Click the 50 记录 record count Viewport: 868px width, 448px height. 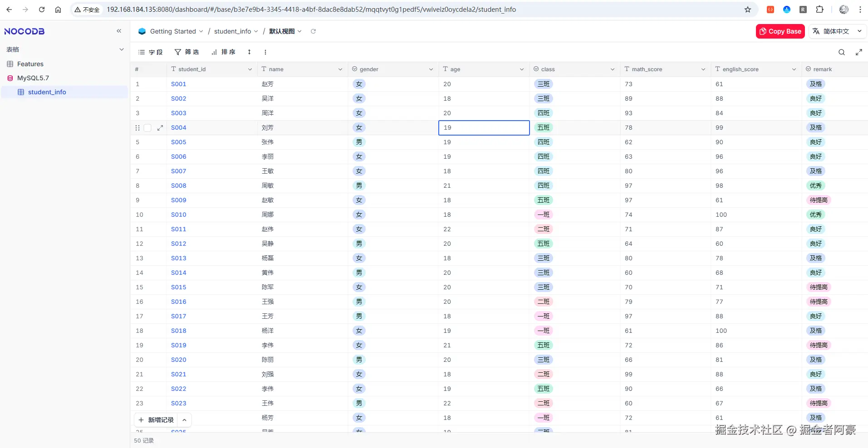[x=144, y=441]
